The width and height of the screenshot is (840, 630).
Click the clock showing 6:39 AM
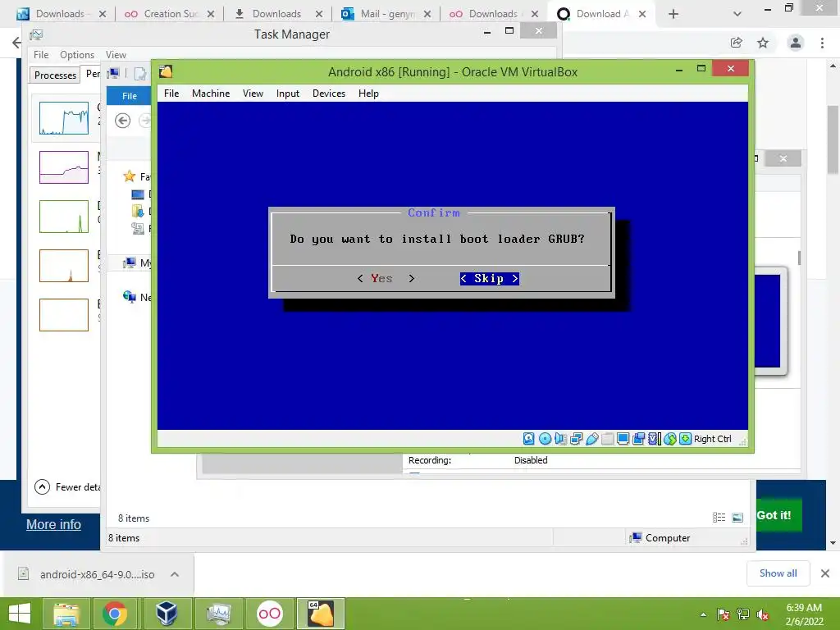click(x=804, y=608)
